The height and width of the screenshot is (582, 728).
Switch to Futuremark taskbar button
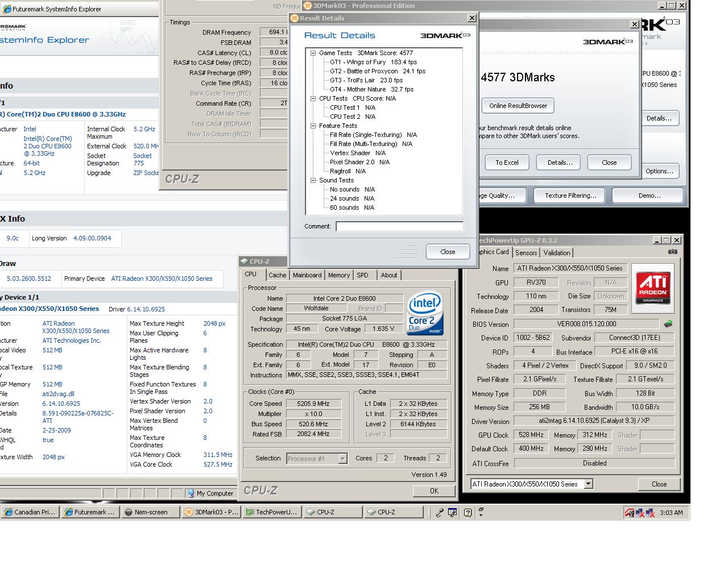click(90, 512)
